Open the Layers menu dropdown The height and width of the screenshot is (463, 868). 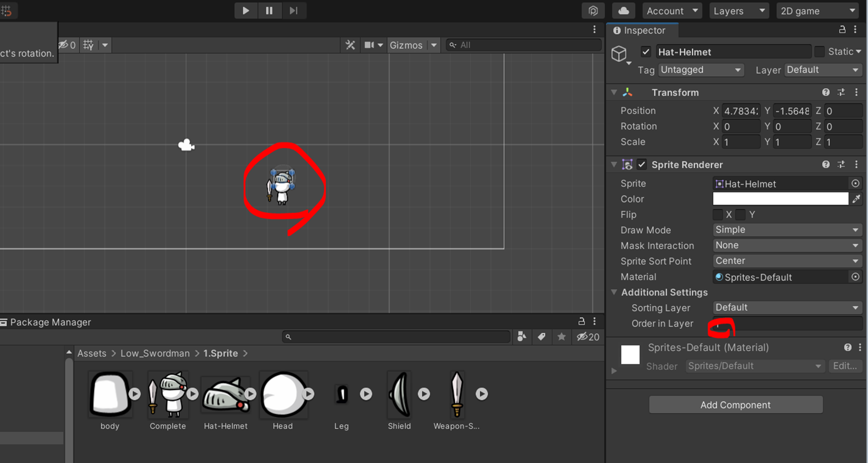click(x=739, y=11)
